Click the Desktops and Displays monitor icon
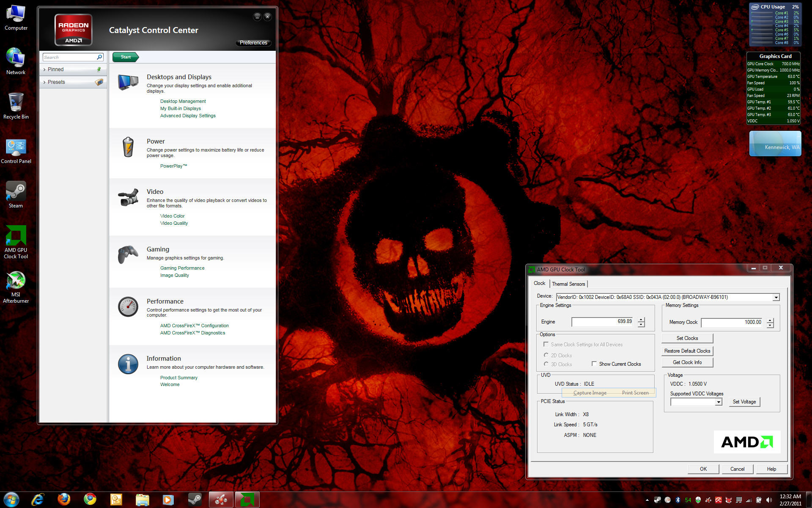 click(128, 82)
